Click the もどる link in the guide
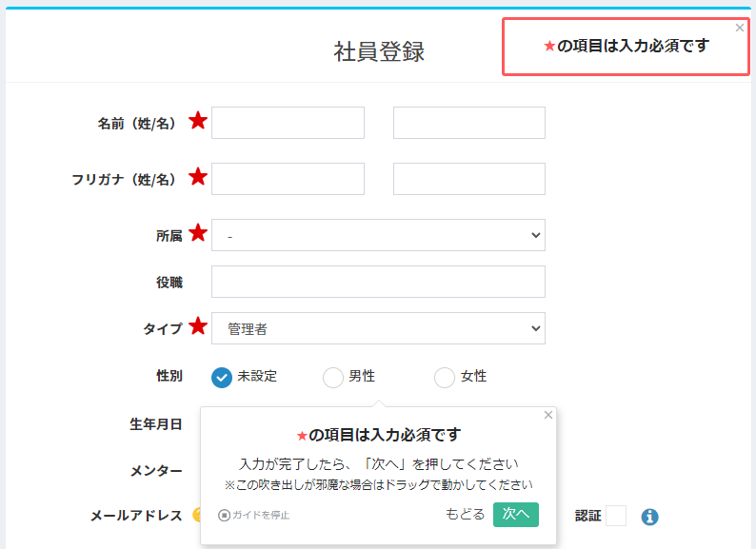 coord(465,514)
